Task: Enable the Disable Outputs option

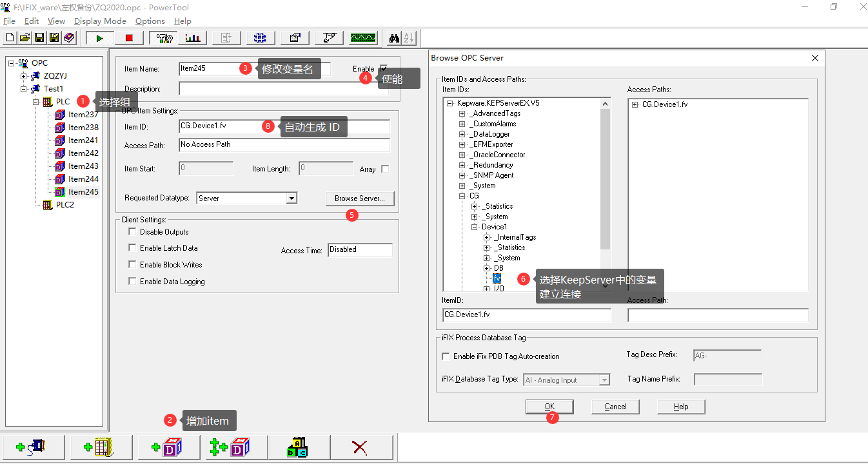Action: click(132, 231)
